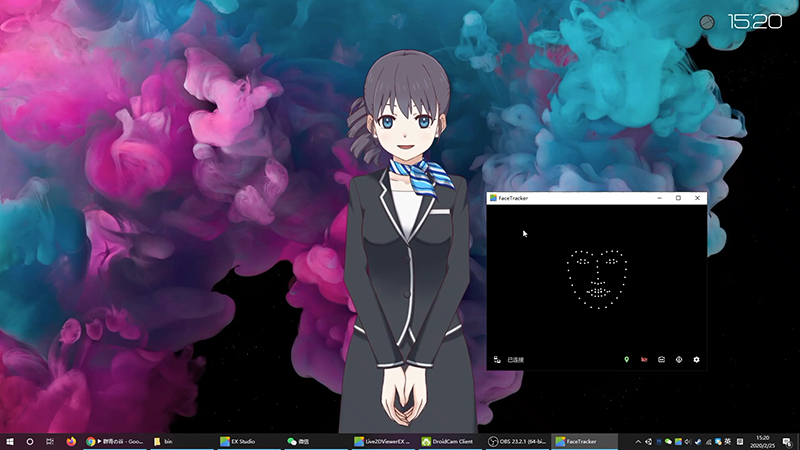The width and height of the screenshot is (800, 450).
Task: Toggle the 英 input language indicator
Action: (728, 442)
